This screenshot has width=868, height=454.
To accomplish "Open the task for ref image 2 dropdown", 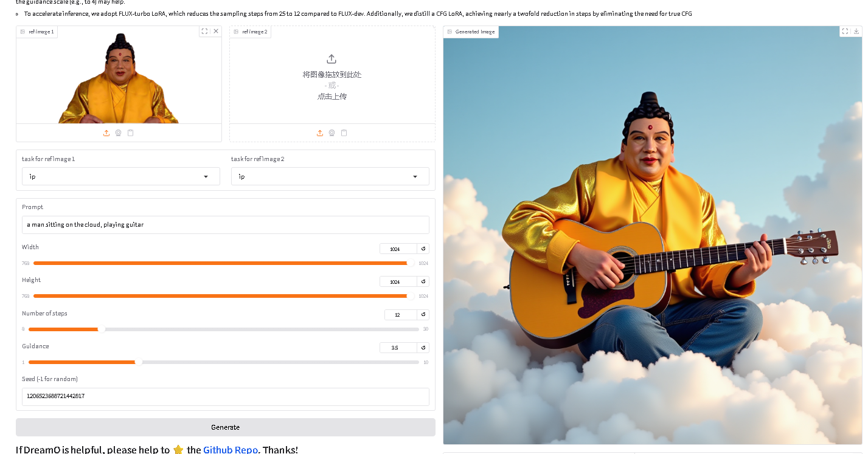I will [x=330, y=176].
